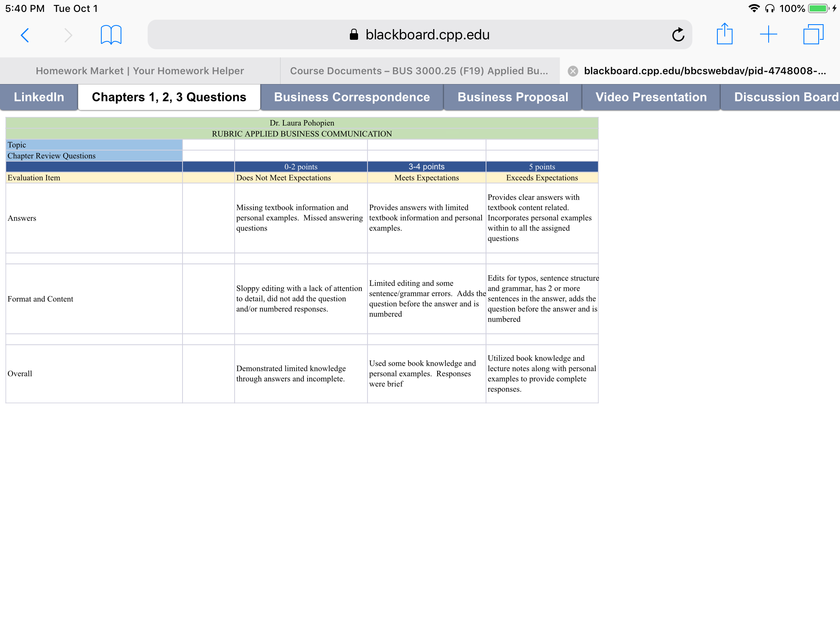840x630 pixels.
Task: Select Chapters 1, 2, 3 Questions tab
Action: pyautogui.click(x=169, y=97)
